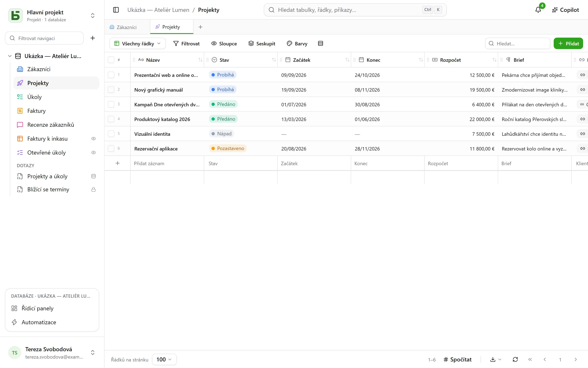Sort by Začátek column arrows
Viewport: 588px width, 368px height.
[347, 60]
